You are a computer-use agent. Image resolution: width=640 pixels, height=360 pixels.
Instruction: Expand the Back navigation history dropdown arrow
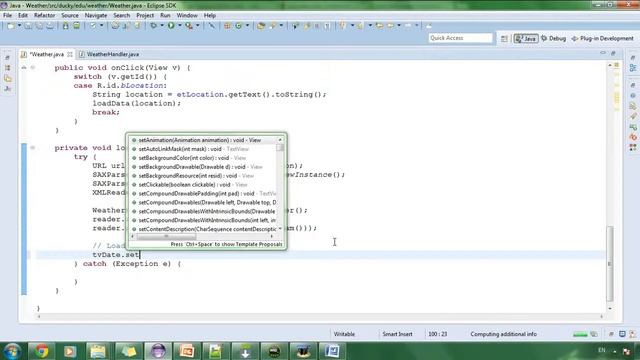click(x=399, y=26)
